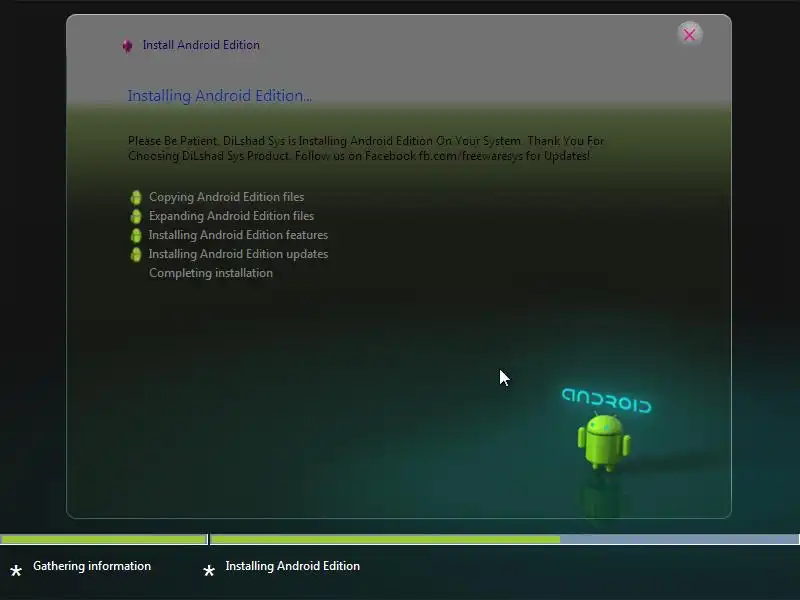This screenshot has height=600, width=800.
Task: Click the Installing Android Edition stage label
Action: (x=292, y=566)
